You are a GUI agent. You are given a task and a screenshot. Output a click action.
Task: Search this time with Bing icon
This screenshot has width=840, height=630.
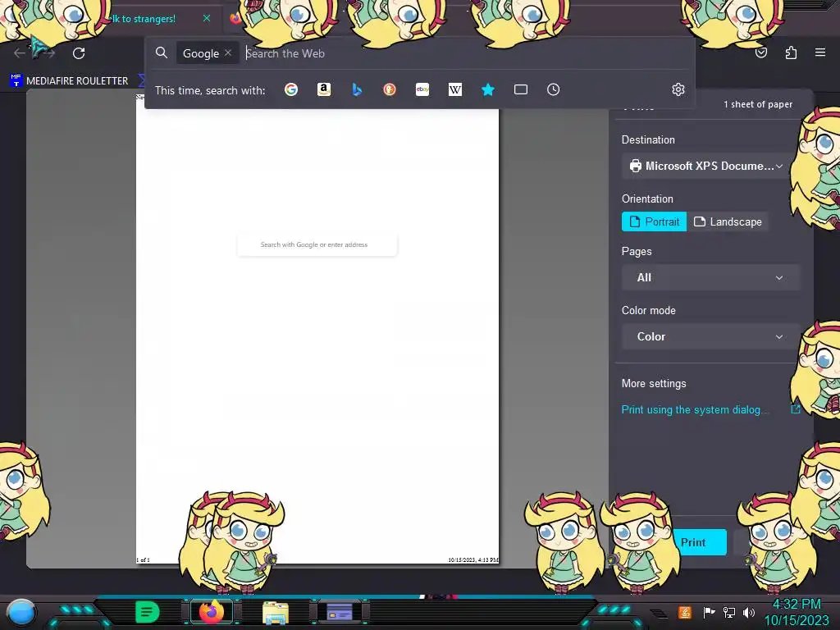pyautogui.click(x=357, y=89)
